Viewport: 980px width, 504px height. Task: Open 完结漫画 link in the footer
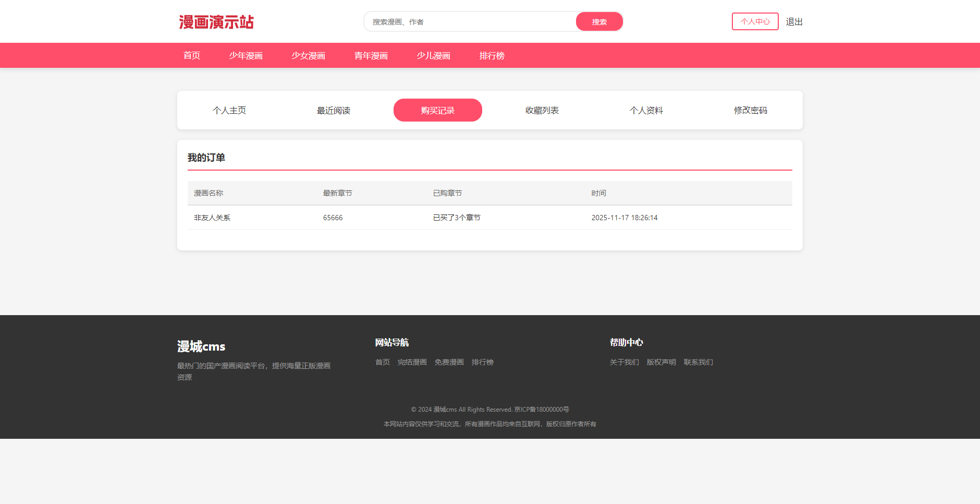pos(412,362)
